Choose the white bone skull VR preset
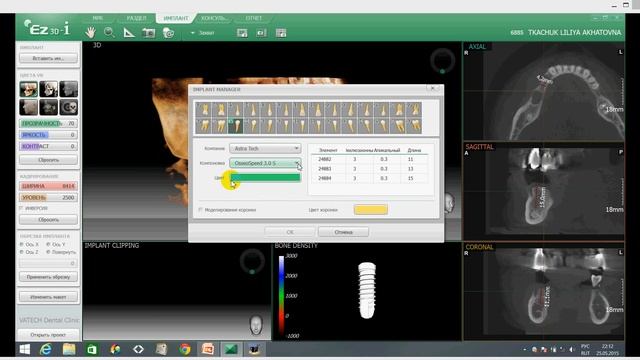640x360 pixels. coord(49,89)
